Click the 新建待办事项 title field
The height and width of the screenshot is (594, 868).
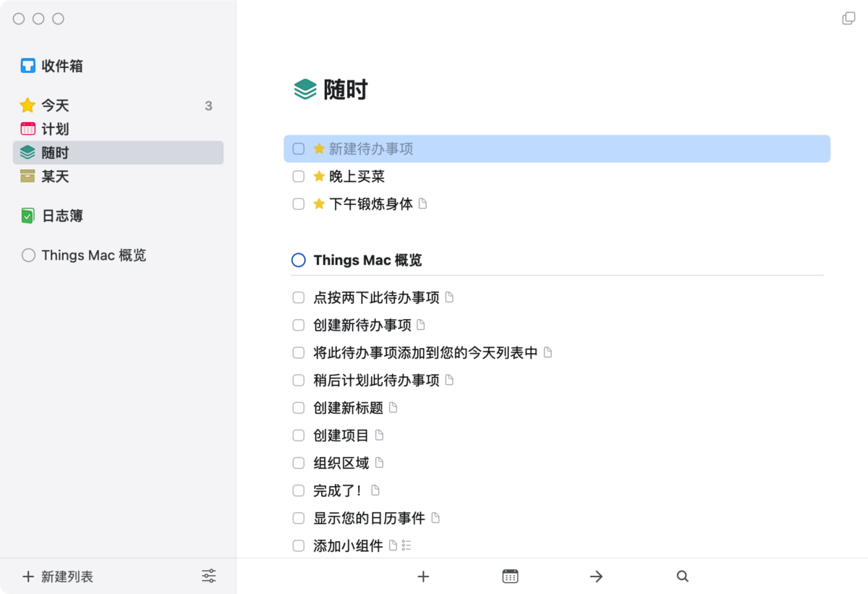pyautogui.click(x=371, y=149)
